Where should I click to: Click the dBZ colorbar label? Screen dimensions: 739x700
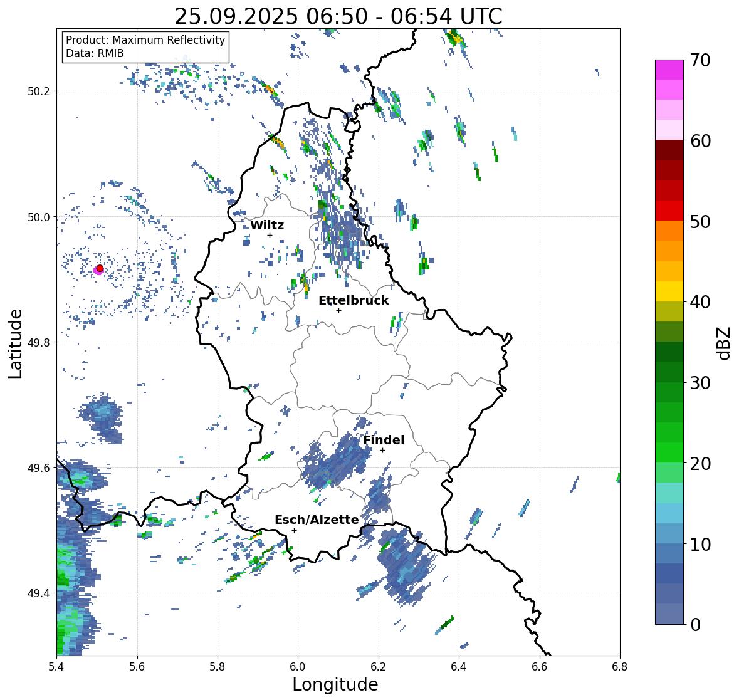725,343
